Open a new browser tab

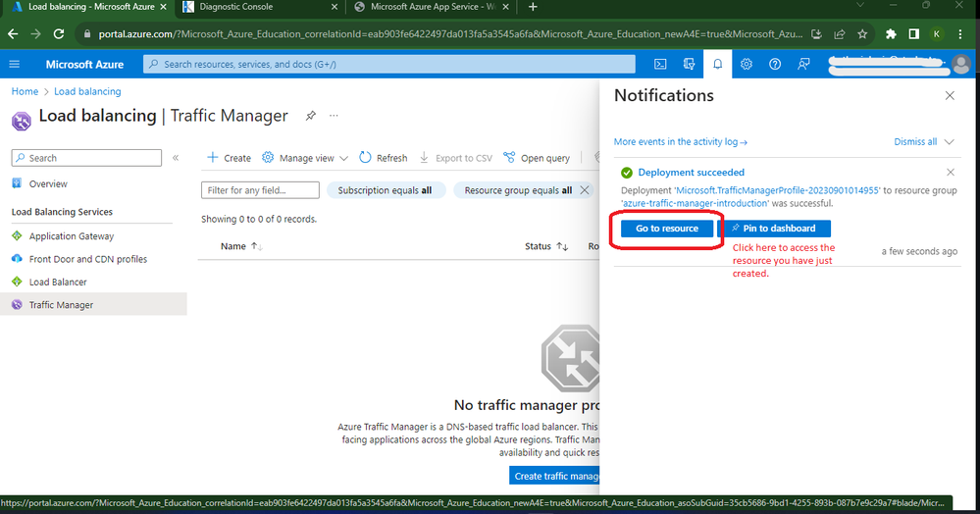click(x=533, y=7)
